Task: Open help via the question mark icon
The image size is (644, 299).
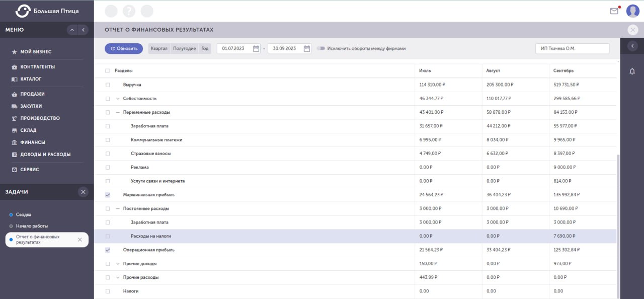Action: tap(129, 11)
